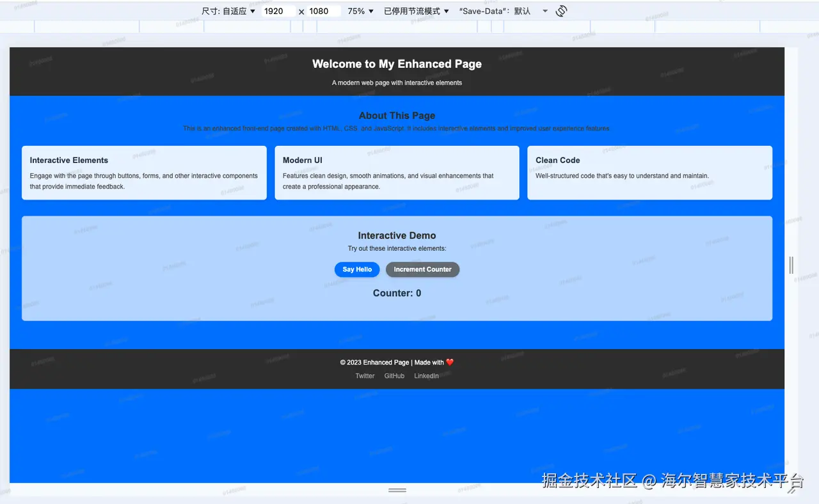Open the 尺寸: 自适应 dimensions dropdown
819x504 pixels.
[x=228, y=11]
